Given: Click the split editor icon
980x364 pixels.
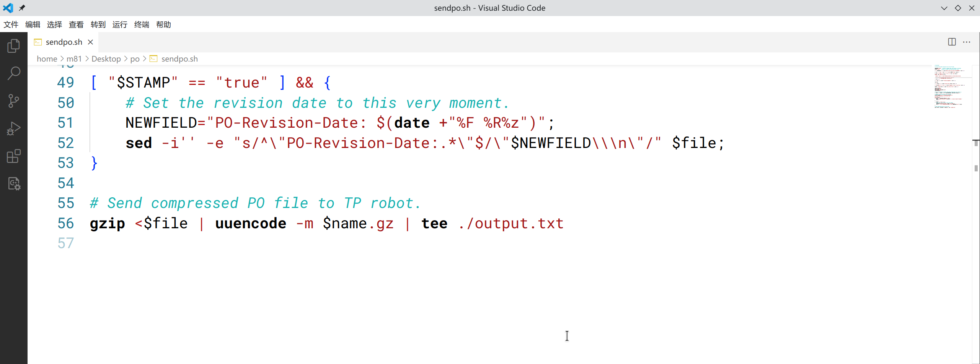Looking at the screenshot, I should pos(952,42).
